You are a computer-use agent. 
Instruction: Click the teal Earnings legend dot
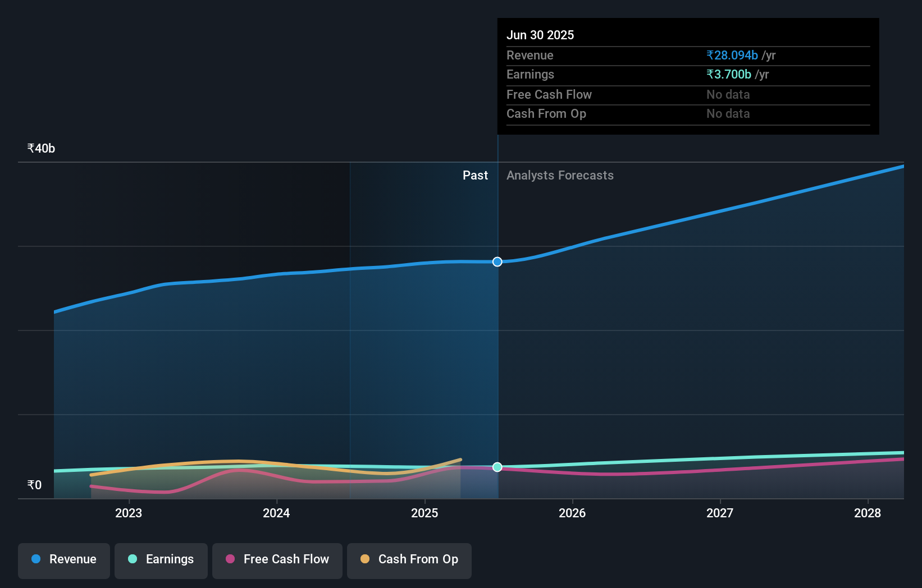pyautogui.click(x=133, y=559)
